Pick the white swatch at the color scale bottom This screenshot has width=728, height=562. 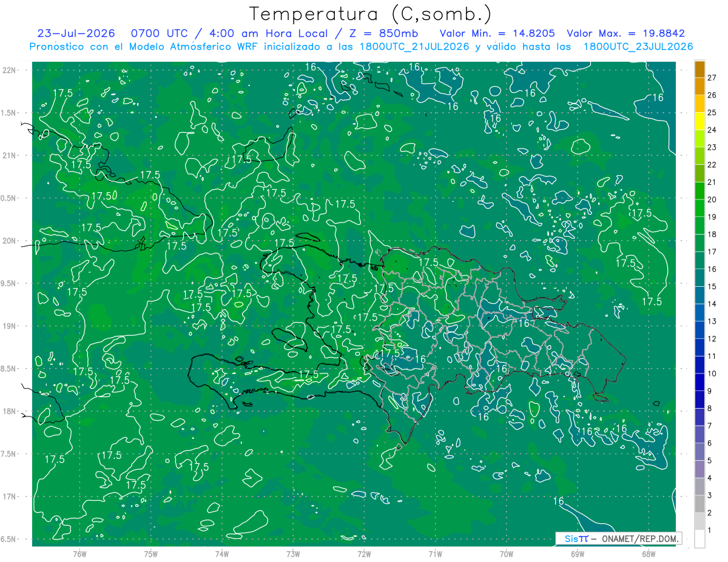coord(699,540)
